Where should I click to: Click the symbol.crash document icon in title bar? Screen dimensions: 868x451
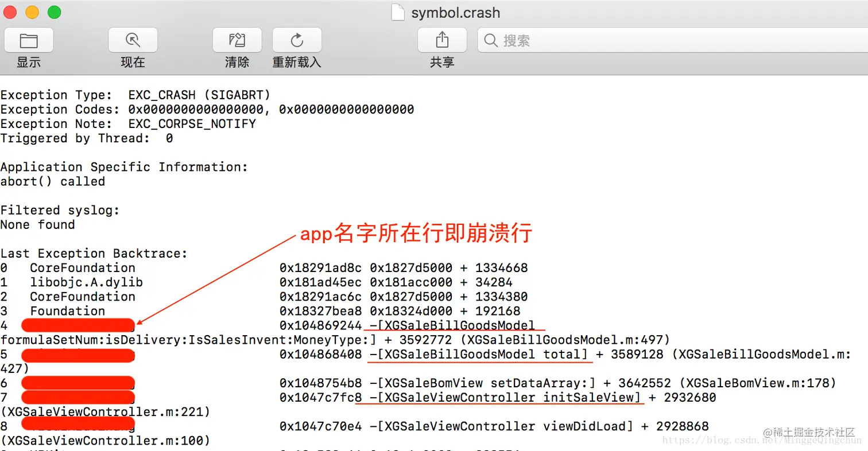pyautogui.click(x=398, y=12)
